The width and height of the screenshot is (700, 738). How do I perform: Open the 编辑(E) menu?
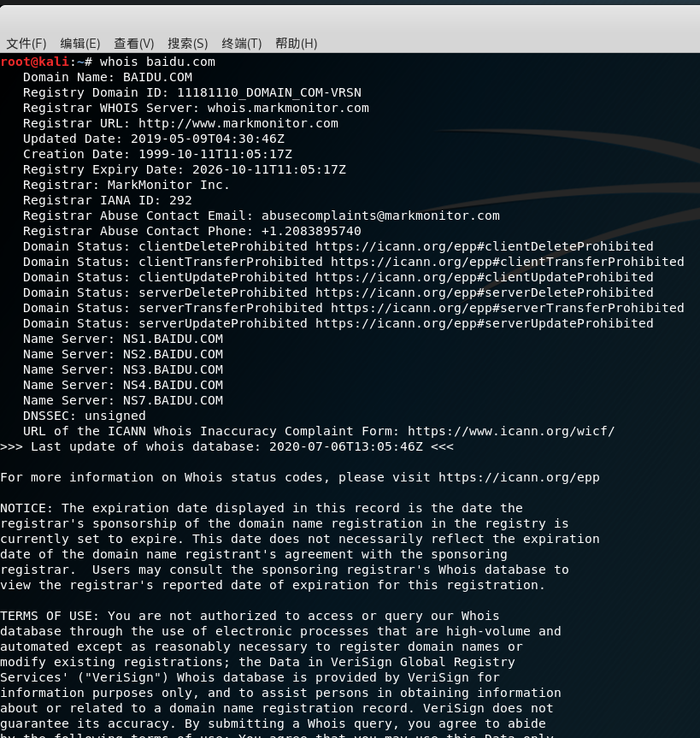point(80,44)
